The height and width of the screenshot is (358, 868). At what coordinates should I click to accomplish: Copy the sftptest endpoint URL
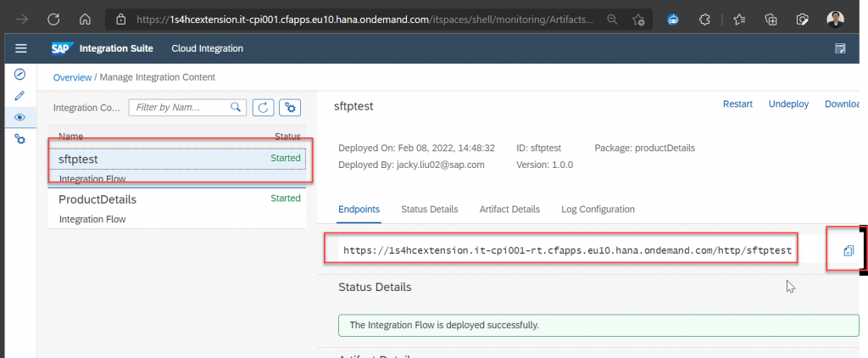(849, 251)
